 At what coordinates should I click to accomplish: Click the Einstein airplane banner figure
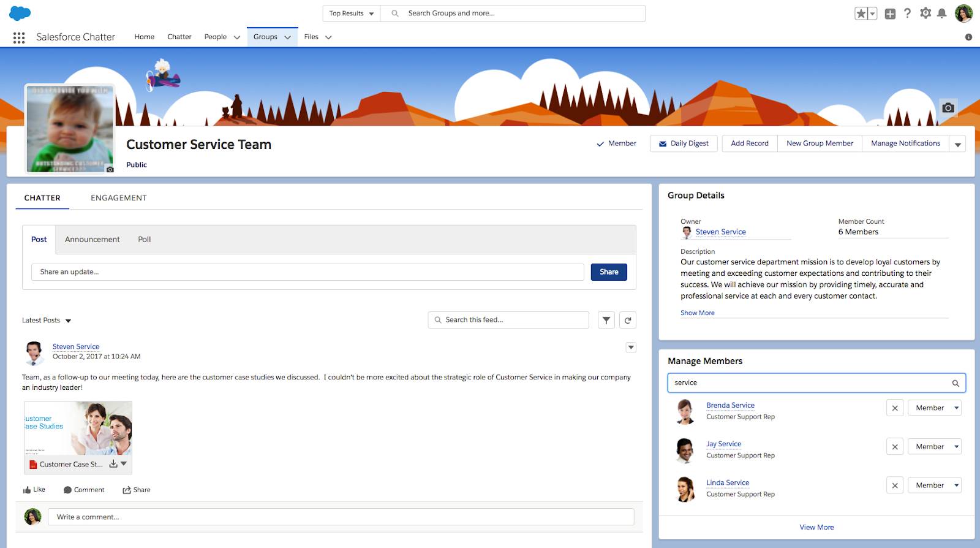click(162, 74)
